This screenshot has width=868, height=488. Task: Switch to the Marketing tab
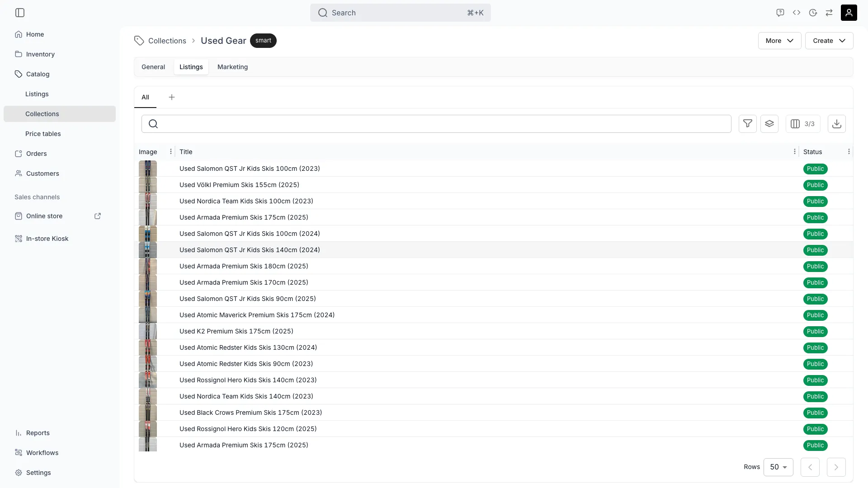(232, 67)
